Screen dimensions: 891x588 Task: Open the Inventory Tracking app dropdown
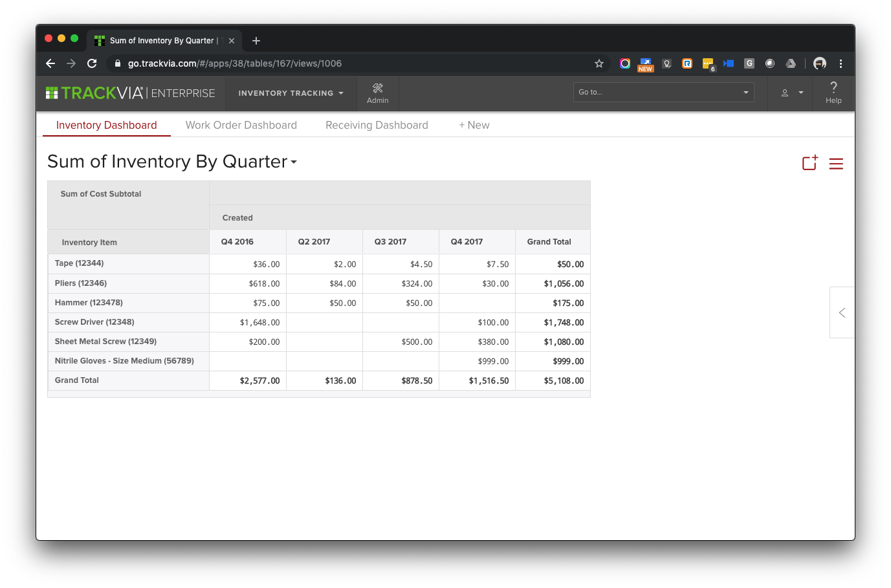coord(291,93)
